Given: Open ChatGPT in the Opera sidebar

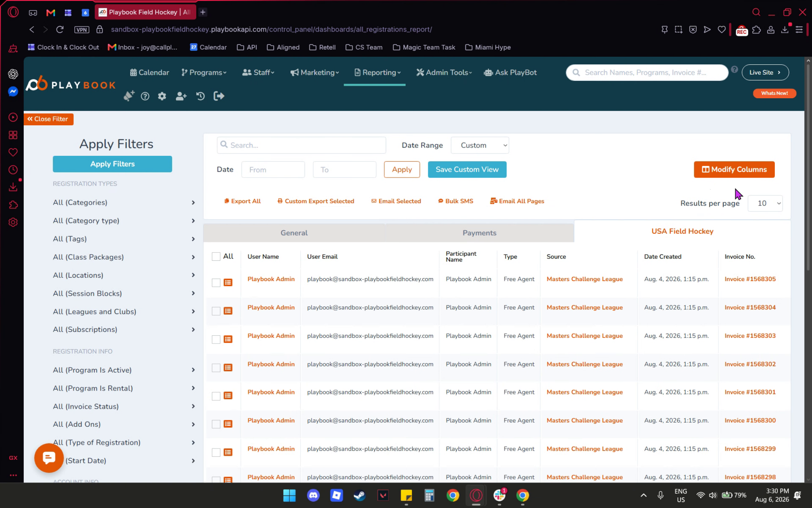Looking at the screenshot, I should click(x=13, y=74).
